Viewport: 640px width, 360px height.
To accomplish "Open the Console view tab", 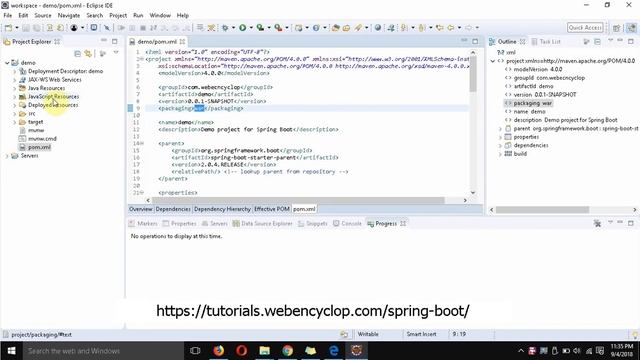I will pos(347,224).
